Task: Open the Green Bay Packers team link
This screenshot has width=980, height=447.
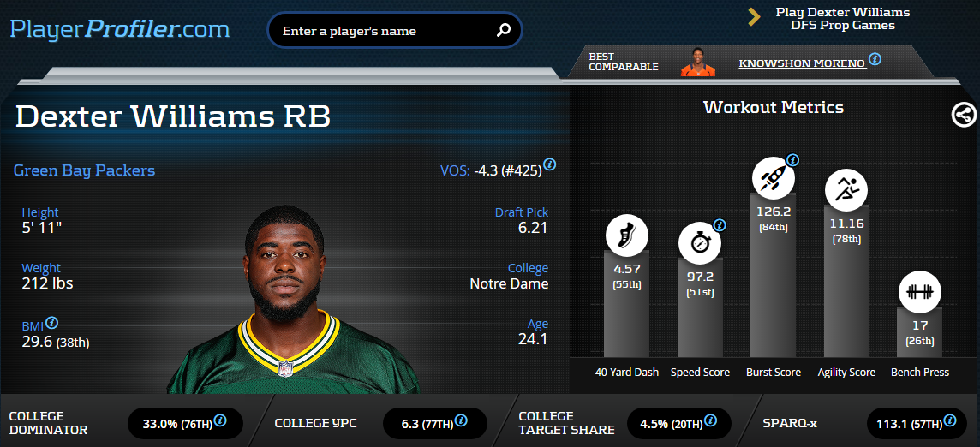Action: click(84, 170)
